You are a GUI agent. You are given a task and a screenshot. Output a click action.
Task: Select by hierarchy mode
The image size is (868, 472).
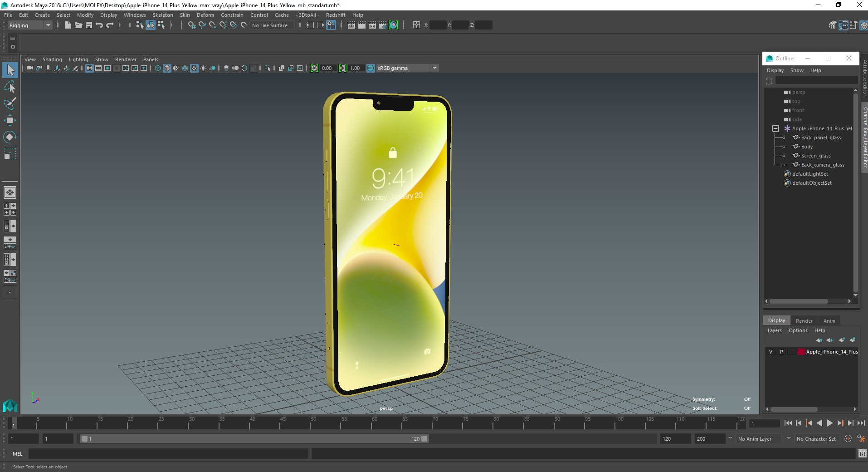(x=140, y=25)
